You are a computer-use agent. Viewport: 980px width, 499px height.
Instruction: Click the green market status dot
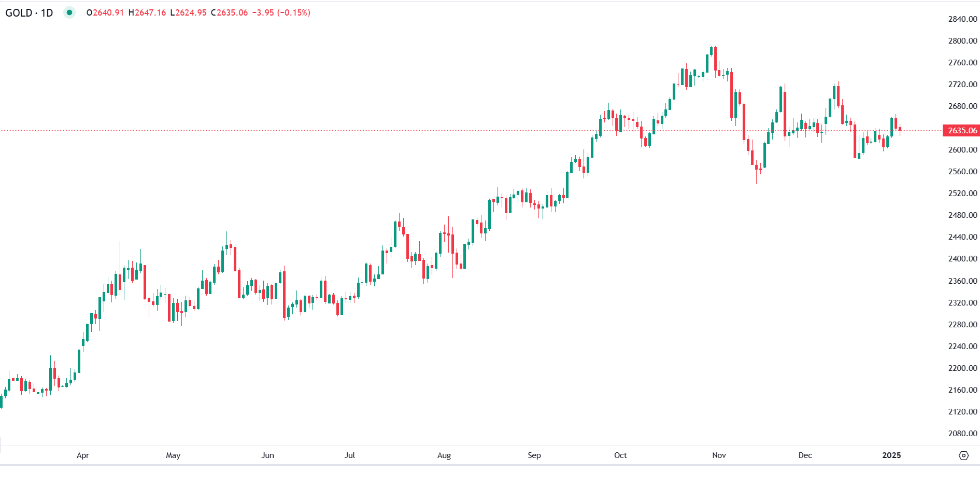click(69, 12)
